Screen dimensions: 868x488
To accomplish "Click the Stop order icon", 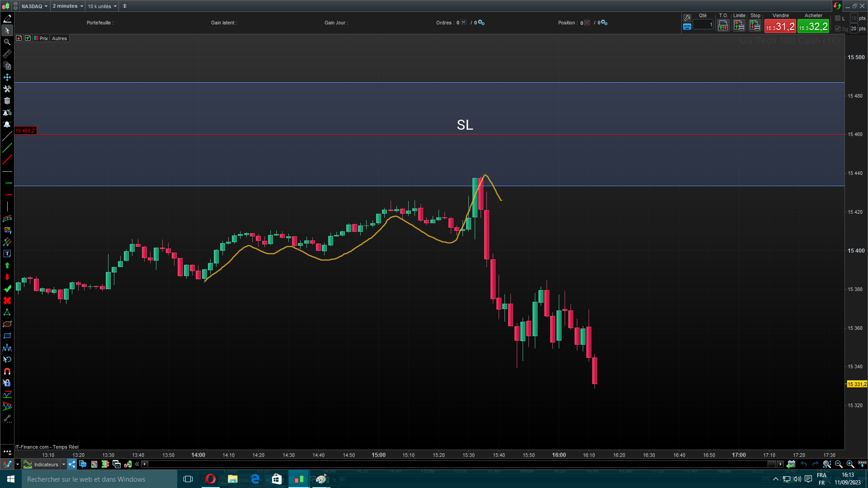I will 755,26.
